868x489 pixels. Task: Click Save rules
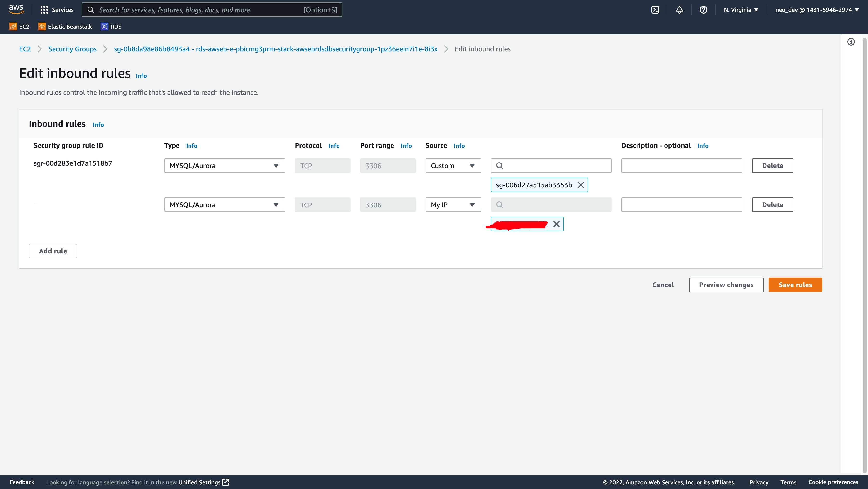click(x=795, y=285)
